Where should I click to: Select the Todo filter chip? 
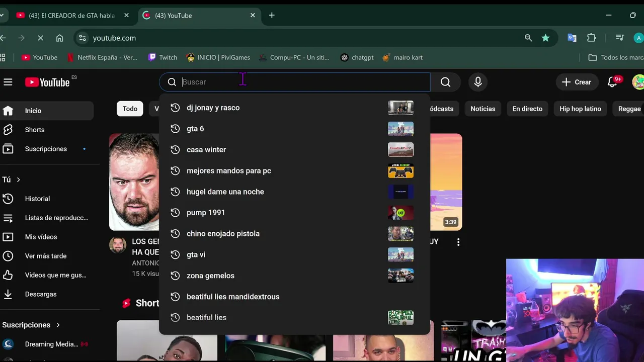click(130, 109)
